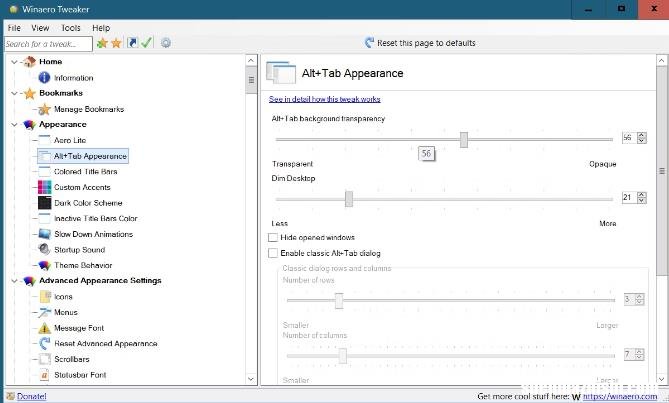
Task: Select the Slow Down Animations tree item
Action: (93, 234)
